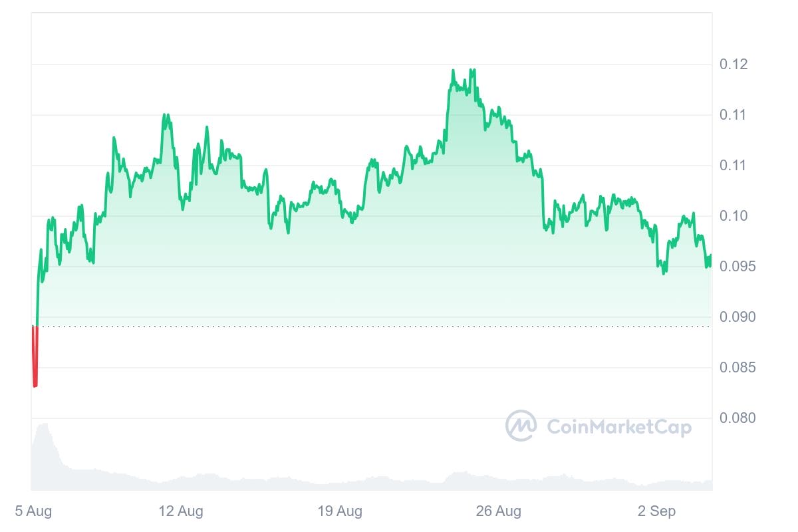Viewport: 798px width, 532px height.
Task: Click the price peak around 12 Aug
Action: [x=165, y=116]
